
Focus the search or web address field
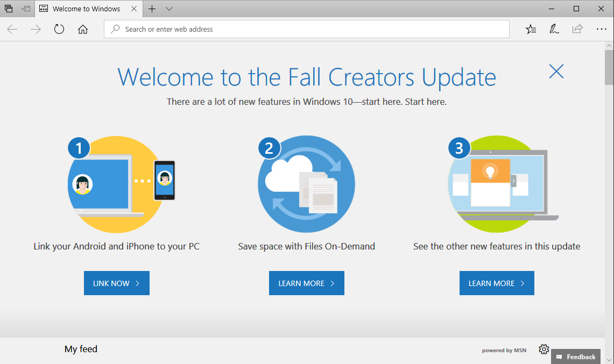[307, 30]
